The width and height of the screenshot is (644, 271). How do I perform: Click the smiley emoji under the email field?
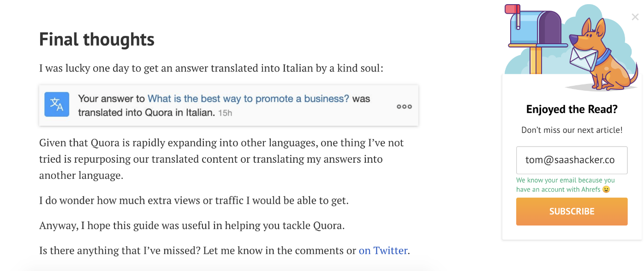coord(606,189)
